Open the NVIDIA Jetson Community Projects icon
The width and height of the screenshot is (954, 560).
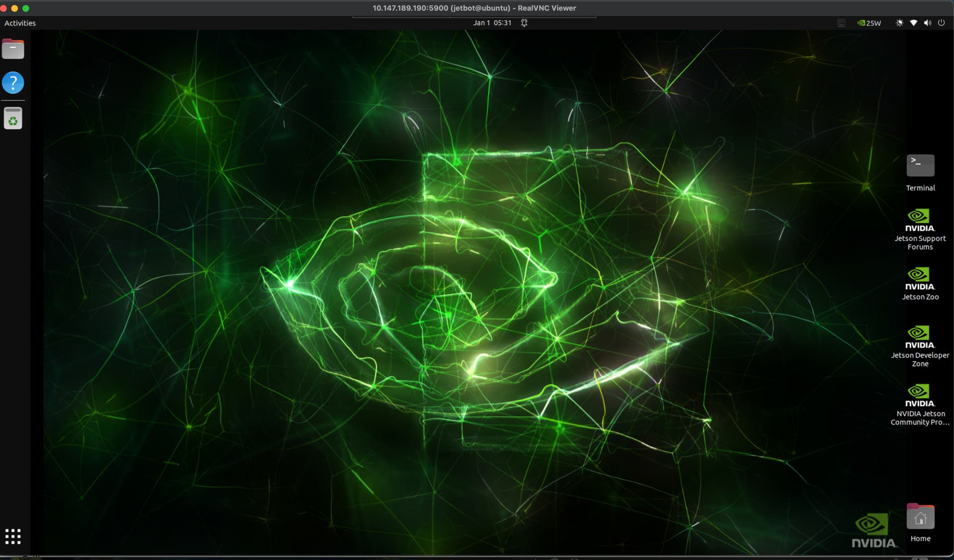(920, 404)
